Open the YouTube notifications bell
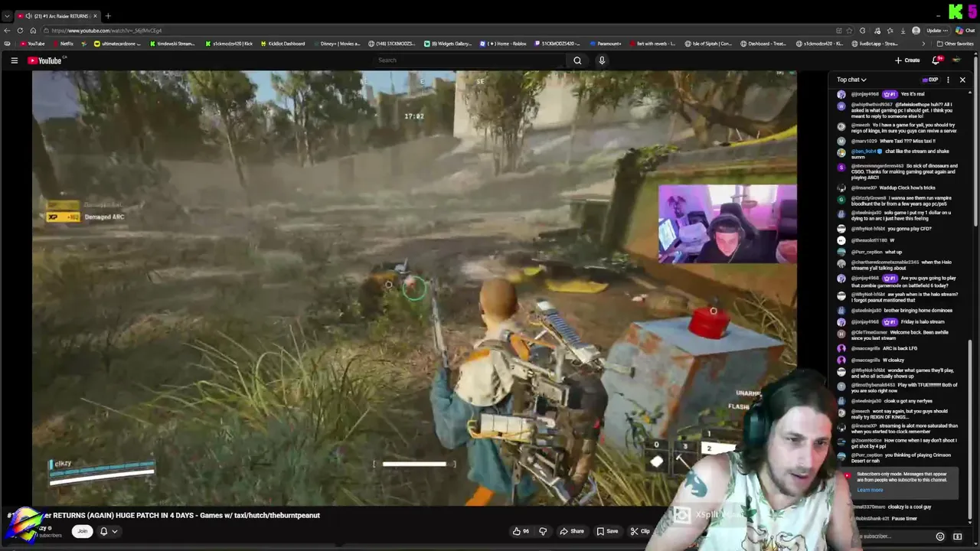This screenshot has height=551, width=980. (x=936, y=60)
